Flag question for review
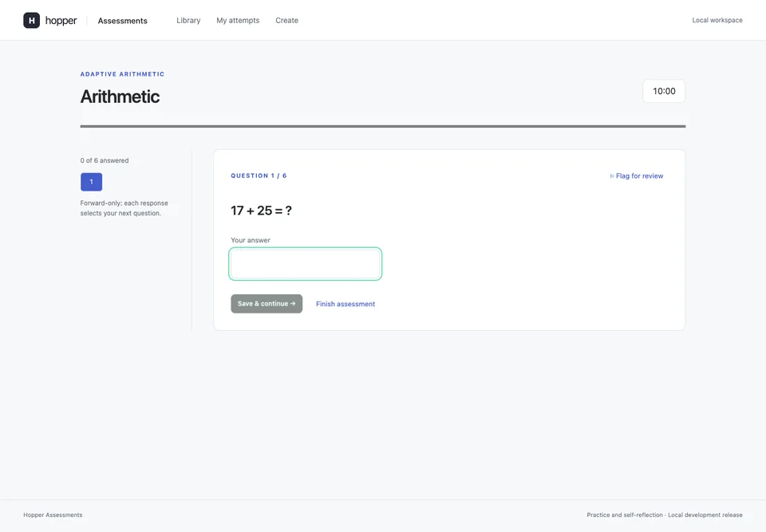Image resolution: width=766 pixels, height=532 pixels. click(x=637, y=175)
